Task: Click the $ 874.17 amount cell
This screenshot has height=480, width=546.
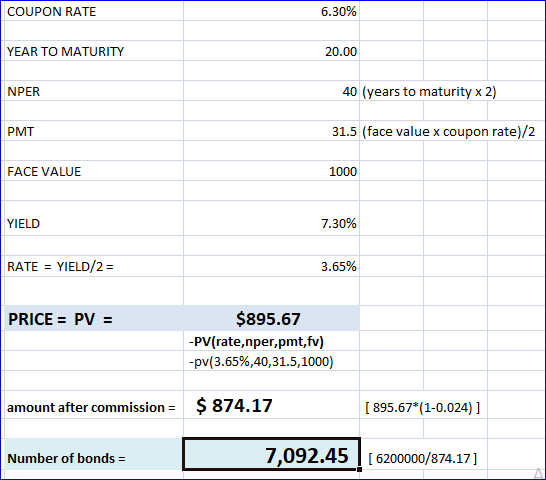Action: [271, 405]
